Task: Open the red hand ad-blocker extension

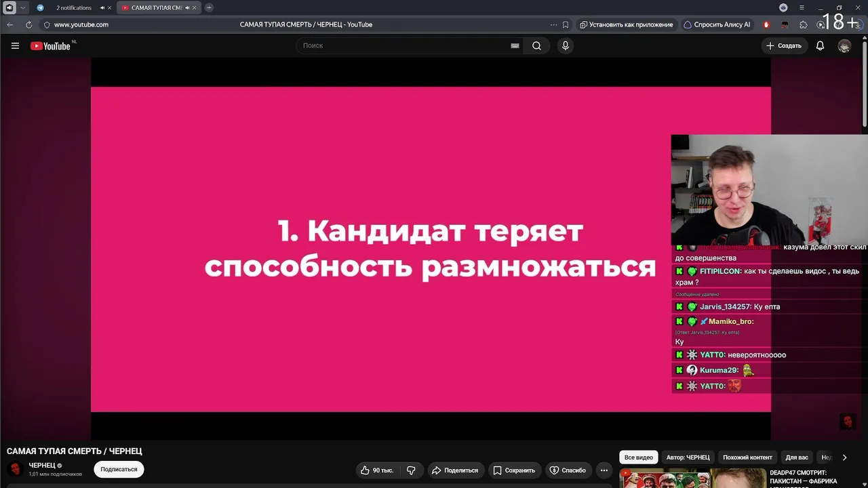Action: tap(766, 24)
